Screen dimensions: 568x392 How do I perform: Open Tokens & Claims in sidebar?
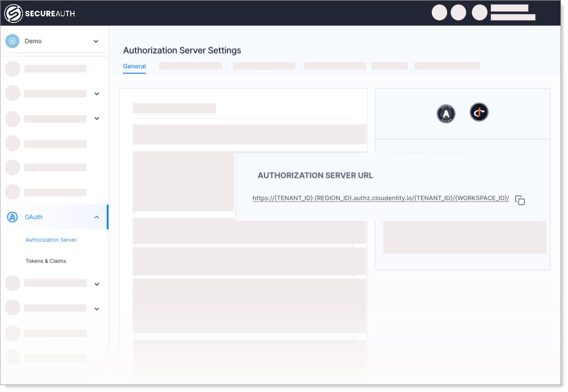coord(46,261)
